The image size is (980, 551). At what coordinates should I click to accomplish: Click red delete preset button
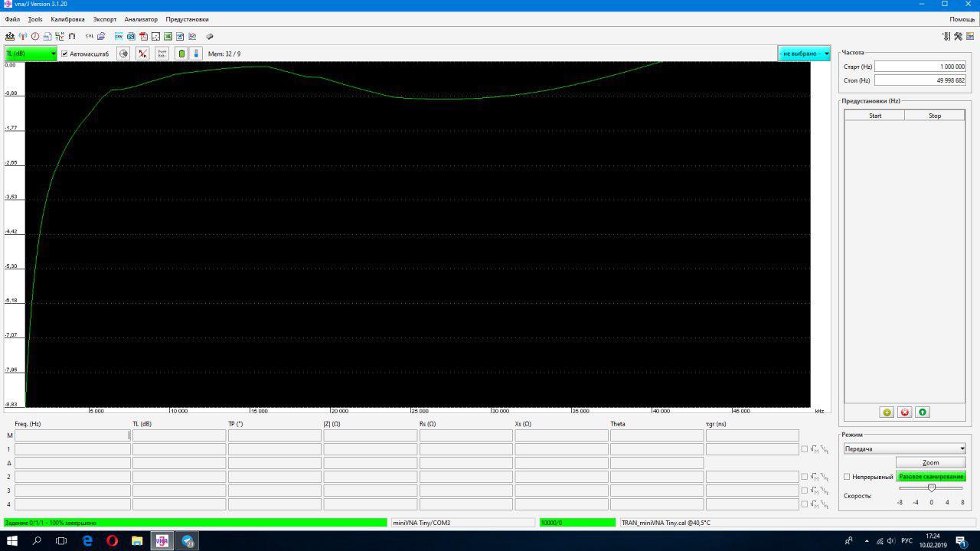pyautogui.click(x=904, y=412)
